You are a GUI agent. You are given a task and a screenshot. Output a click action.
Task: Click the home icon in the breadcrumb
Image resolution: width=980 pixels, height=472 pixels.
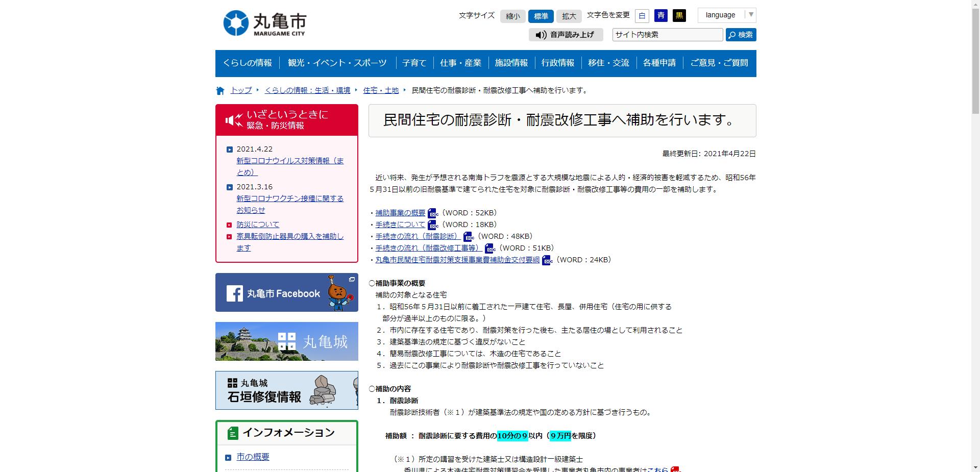pos(220,90)
